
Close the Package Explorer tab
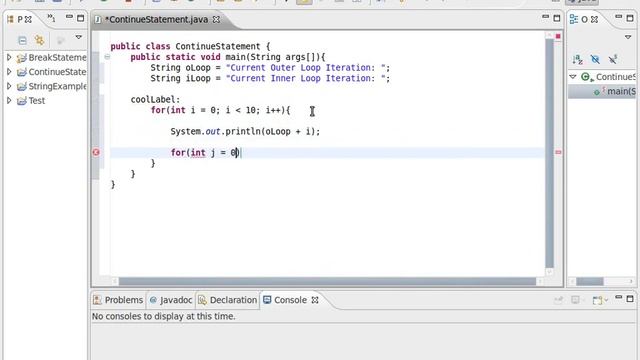[x=28, y=19]
